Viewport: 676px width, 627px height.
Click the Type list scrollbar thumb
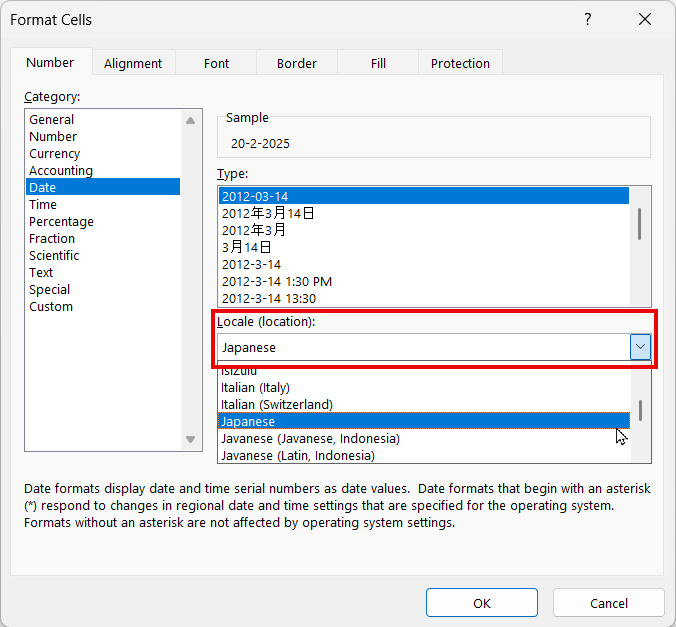pos(639,224)
